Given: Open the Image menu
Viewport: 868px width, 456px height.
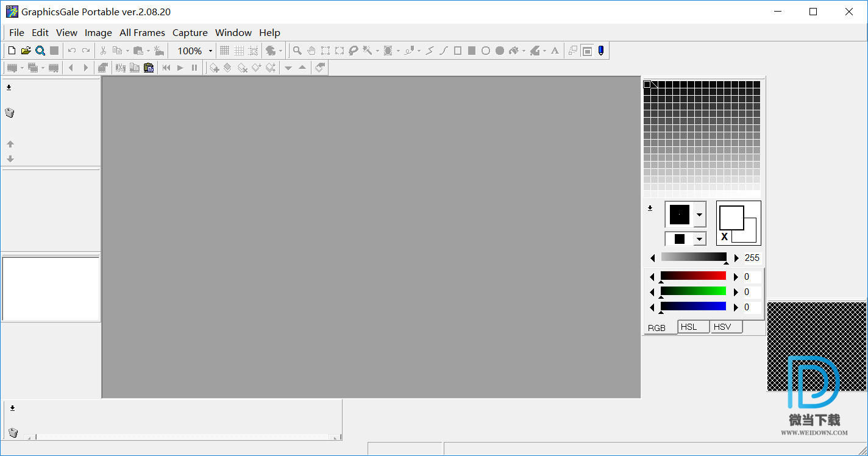Looking at the screenshot, I should click(x=98, y=33).
